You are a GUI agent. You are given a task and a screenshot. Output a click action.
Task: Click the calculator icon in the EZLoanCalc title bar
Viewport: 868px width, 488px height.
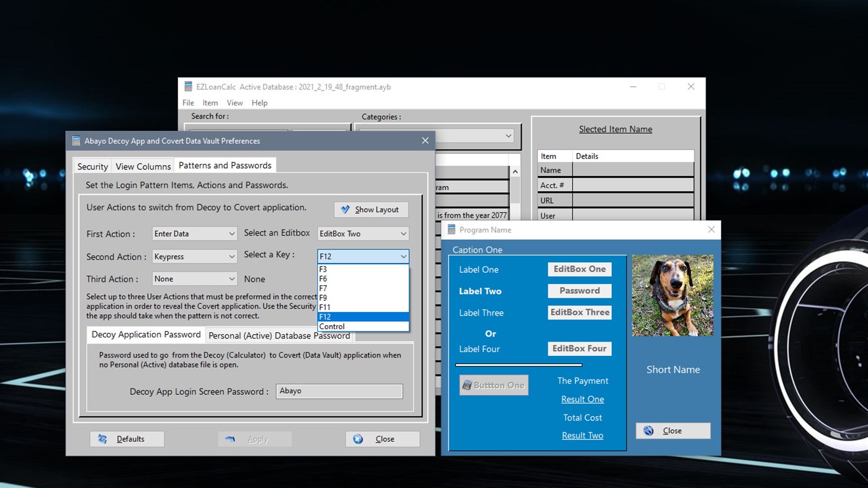(x=188, y=87)
